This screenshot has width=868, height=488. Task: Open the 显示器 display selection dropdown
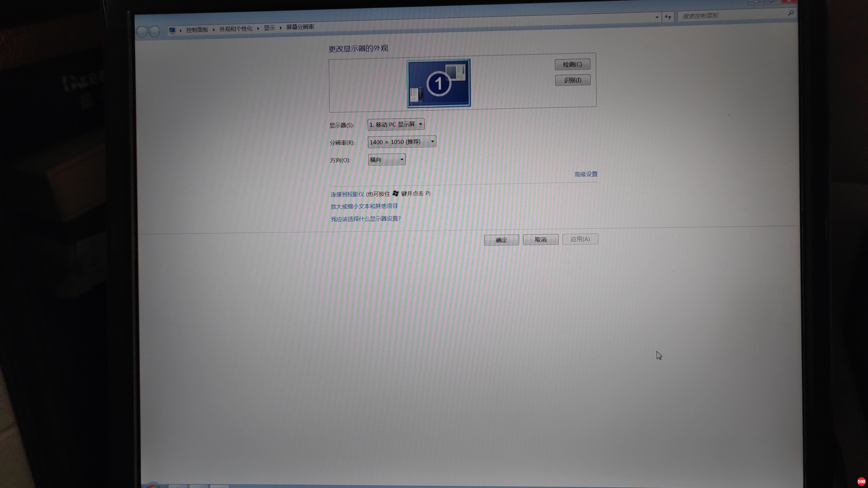pyautogui.click(x=396, y=124)
